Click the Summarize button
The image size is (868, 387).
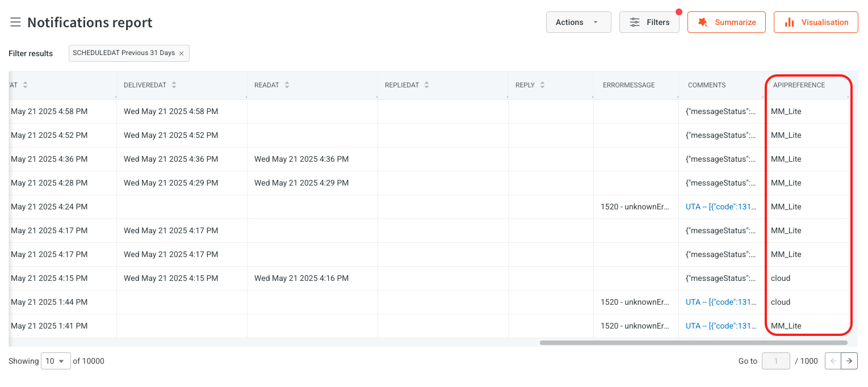click(x=727, y=22)
